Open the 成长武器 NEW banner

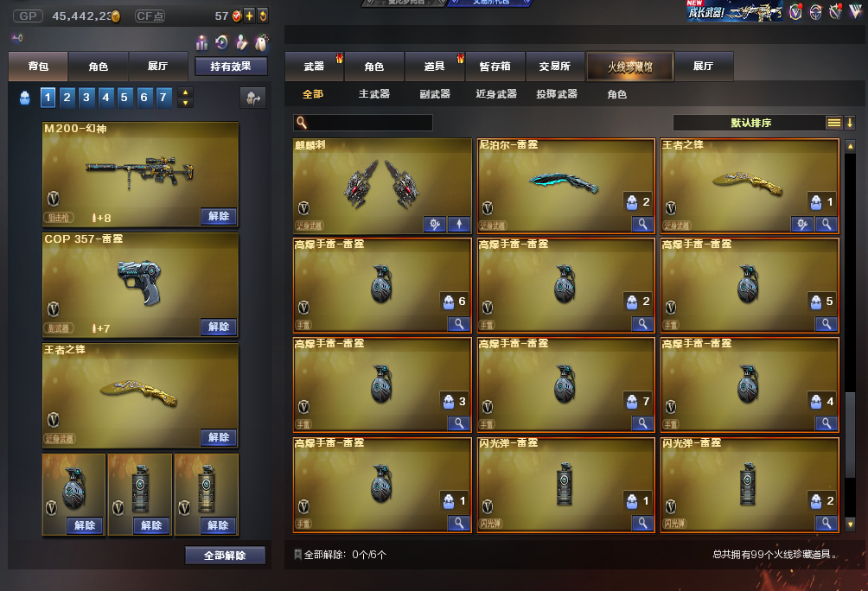735,11
